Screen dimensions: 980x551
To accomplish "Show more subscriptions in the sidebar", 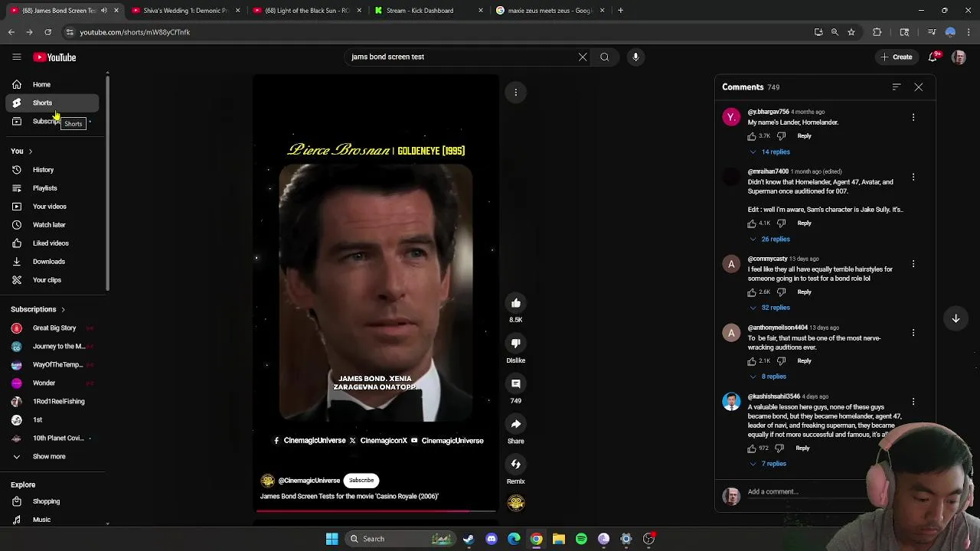I will (x=52, y=457).
